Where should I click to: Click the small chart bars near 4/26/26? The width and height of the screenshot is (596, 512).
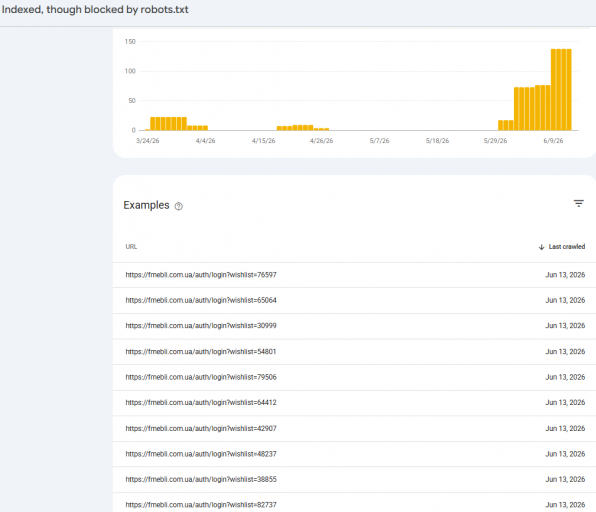click(322, 129)
